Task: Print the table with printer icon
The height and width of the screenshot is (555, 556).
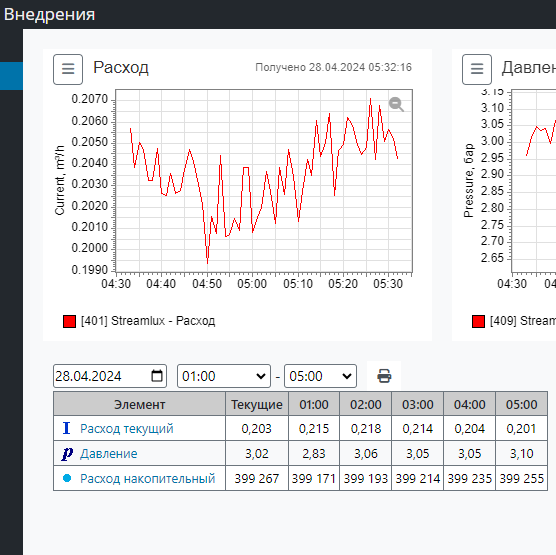Action: click(x=384, y=376)
